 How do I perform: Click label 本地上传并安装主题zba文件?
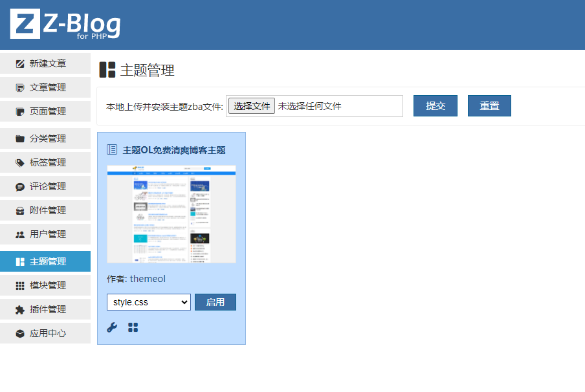[x=164, y=107]
